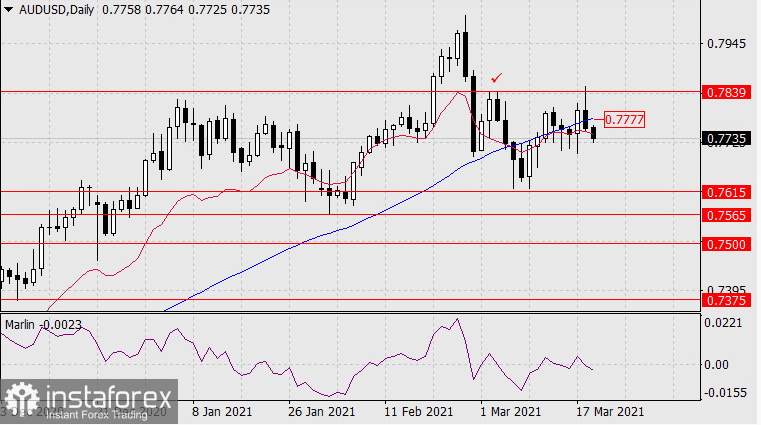This screenshot has width=761, height=425.
Task: Click the 17 Mar 2021 date label
Action: (610, 411)
